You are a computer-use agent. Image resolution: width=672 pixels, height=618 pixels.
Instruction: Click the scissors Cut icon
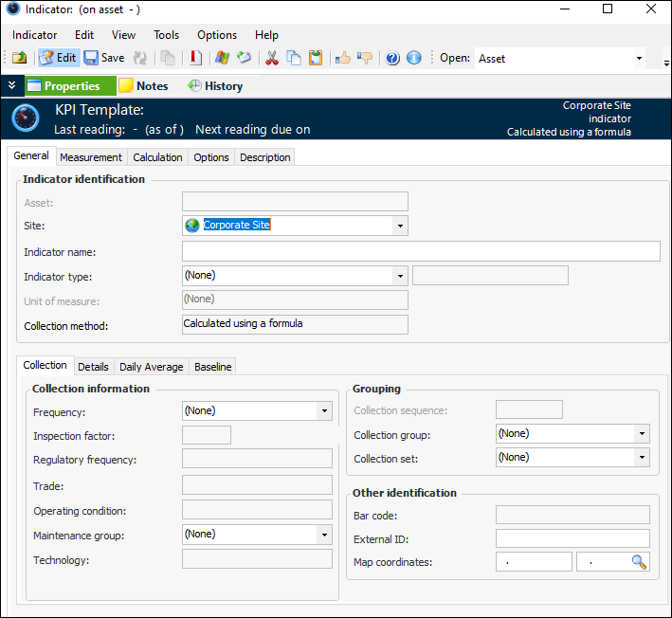(x=272, y=58)
